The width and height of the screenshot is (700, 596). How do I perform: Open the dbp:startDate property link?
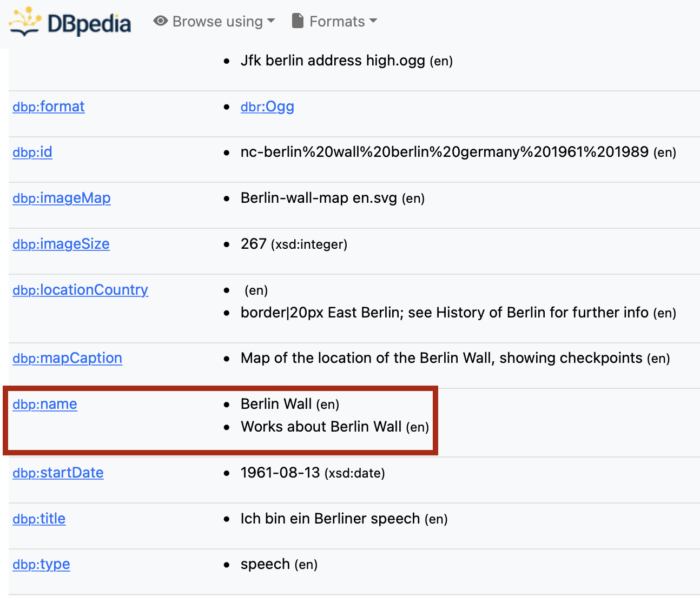pyautogui.click(x=58, y=473)
